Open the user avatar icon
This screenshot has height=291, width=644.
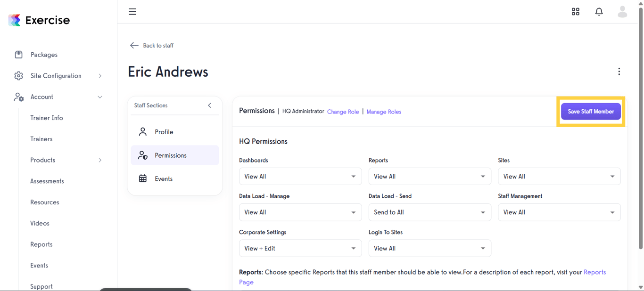click(x=622, y=12)
